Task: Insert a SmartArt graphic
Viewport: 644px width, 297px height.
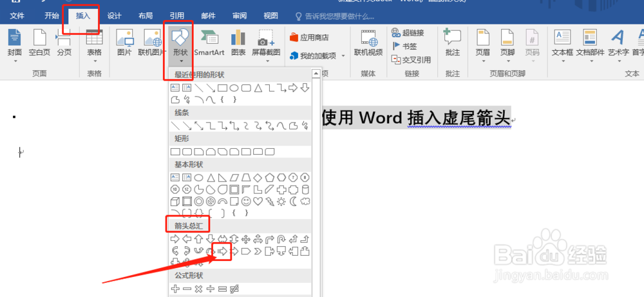Action: 209,43
